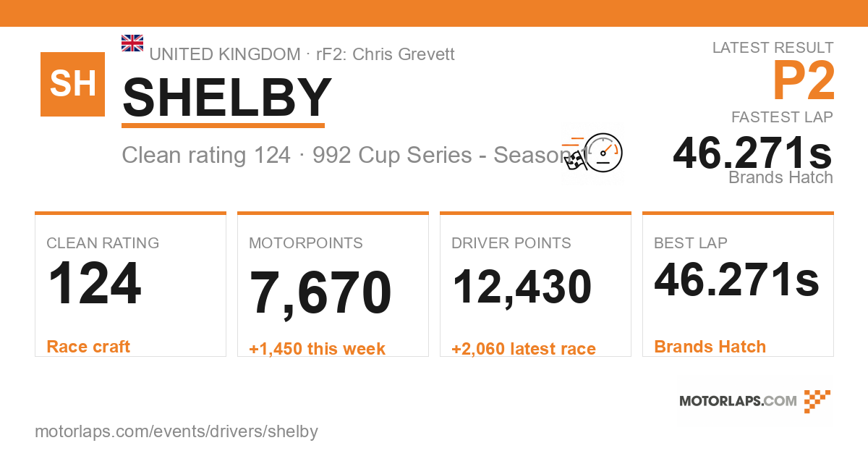This screenshot has width=868, height=456.
Task: Click the rF2: Chris Grevett subtitle
Action: pyautogui.click(x=386, y=54)
